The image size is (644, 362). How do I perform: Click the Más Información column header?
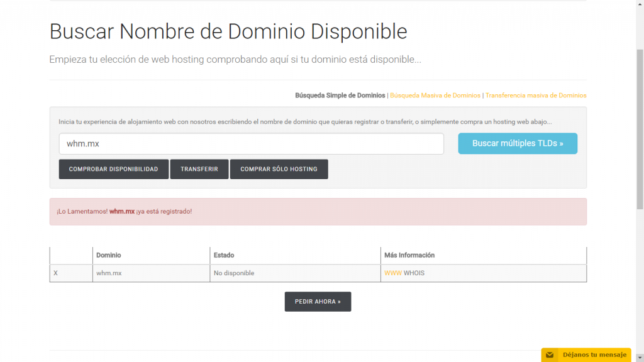(409, 255)
